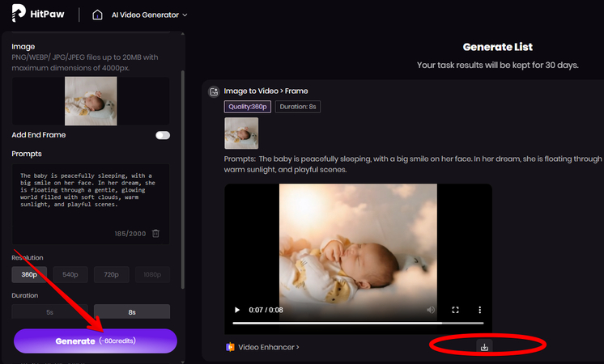Toggle the Add End Frame switch

[x=163, y=135]
